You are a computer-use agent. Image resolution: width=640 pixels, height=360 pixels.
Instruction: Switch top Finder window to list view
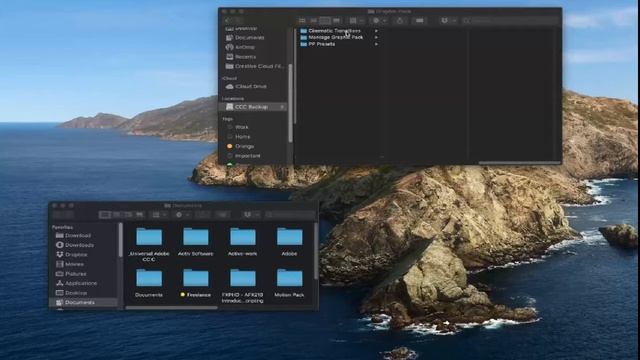pyautogui.click(x=313, y=20)
